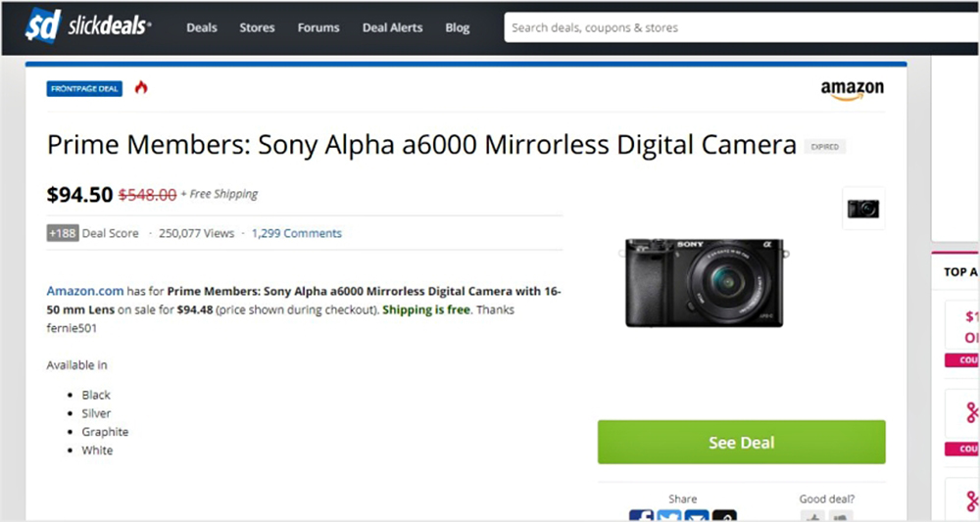980x522 pixels.
Task: Go to the Forums section
Action: coord(318,27)
